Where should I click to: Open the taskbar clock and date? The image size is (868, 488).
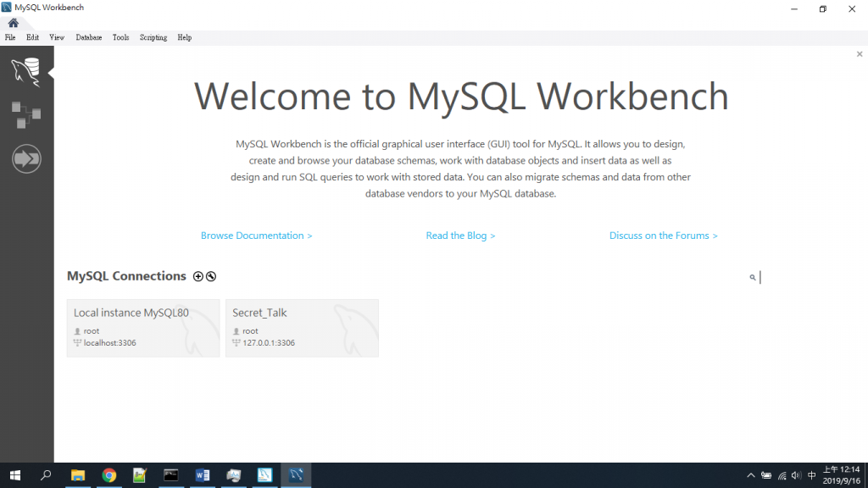coord(841,475)
